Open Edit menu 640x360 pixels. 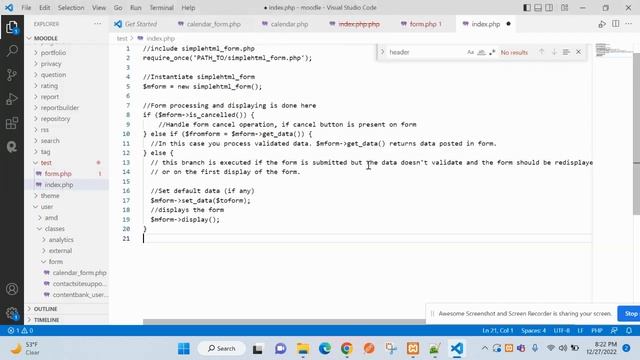pyautogui.click(x=44, y=8)
